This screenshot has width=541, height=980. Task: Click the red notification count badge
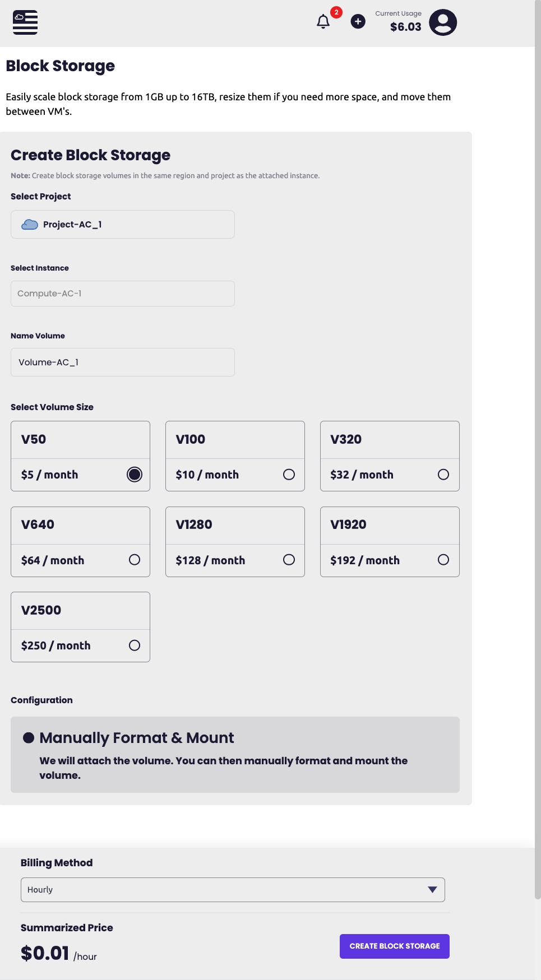(336, 12)
